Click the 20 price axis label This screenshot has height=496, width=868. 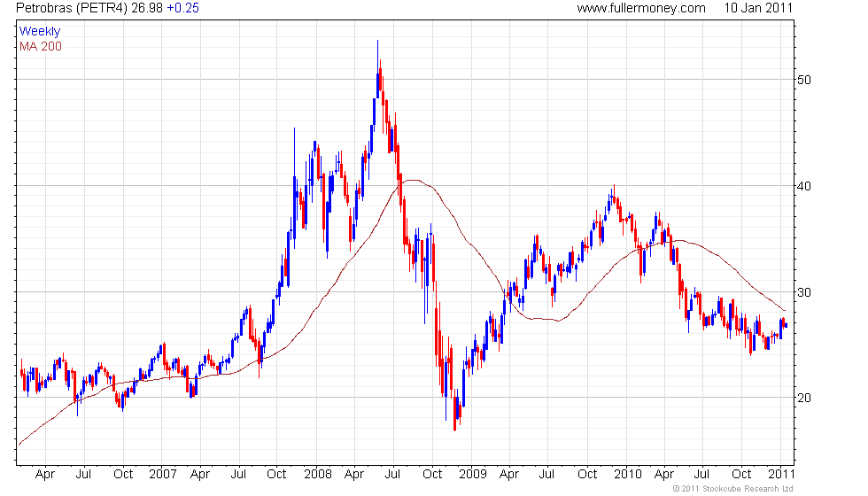pyautogui.click(x=804, y=398)
